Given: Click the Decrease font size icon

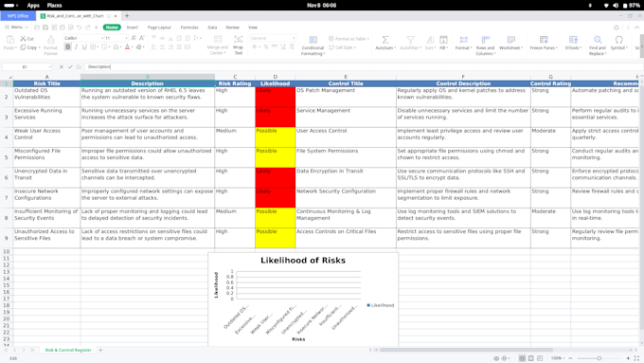Looking at the screenshot, I should pyautogui.click(x=142, y=38).
